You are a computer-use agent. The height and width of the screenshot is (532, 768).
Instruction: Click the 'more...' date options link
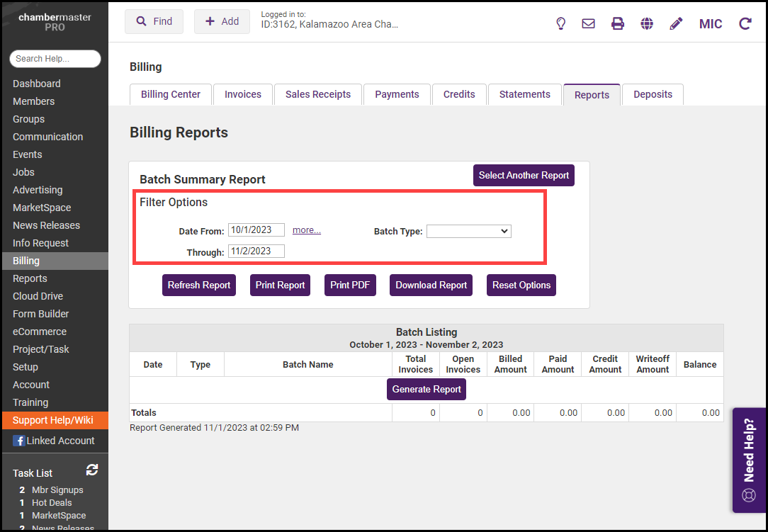point(307,230)
